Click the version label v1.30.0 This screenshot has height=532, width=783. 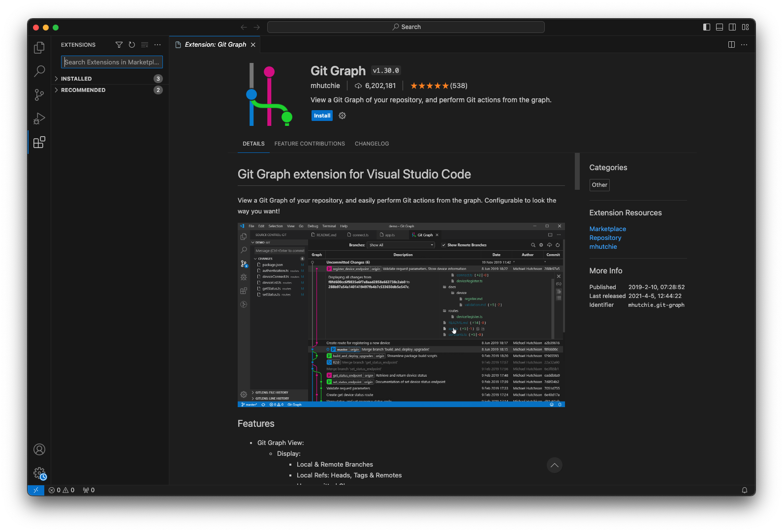point(386,71)
